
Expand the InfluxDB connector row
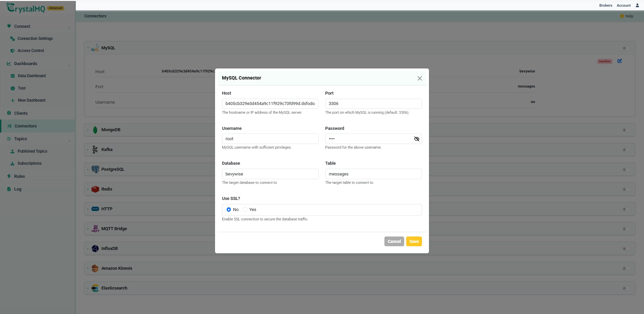point(88,249)
